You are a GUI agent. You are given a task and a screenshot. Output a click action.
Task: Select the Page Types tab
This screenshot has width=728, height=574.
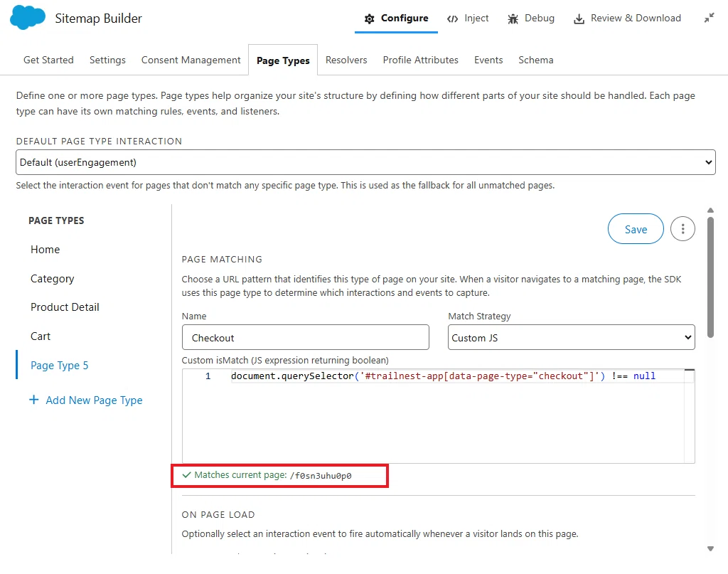tap(283, 60)
